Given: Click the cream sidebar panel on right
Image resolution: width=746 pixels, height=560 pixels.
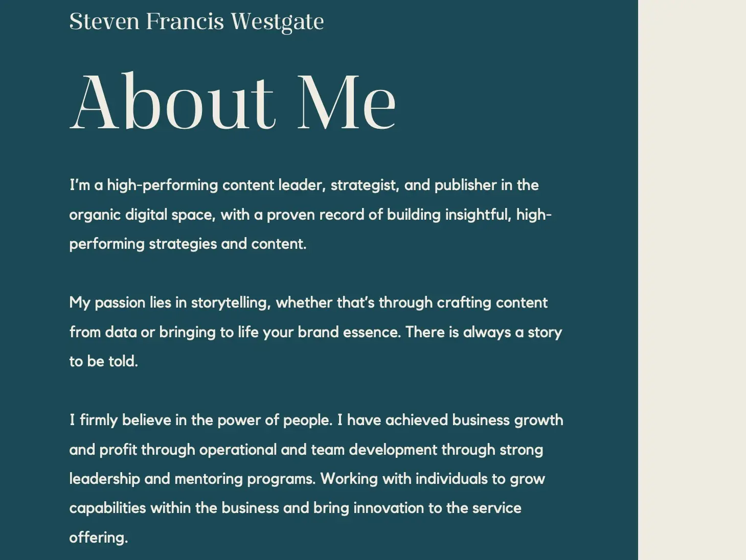Looking at the screenshot, I should pyautogui.click(x=692, y=280).
